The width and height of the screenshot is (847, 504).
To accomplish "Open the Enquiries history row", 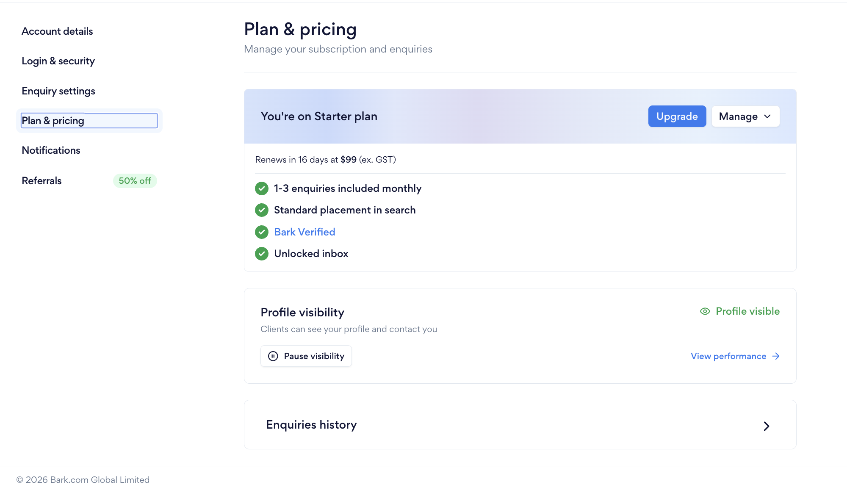I will tap(520, 425).
